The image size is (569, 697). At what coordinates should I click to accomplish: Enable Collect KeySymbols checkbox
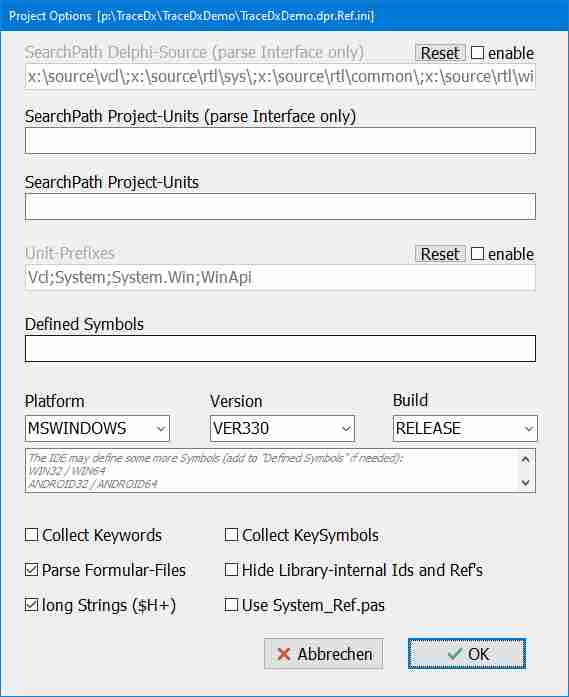click(x=231, y=535)
